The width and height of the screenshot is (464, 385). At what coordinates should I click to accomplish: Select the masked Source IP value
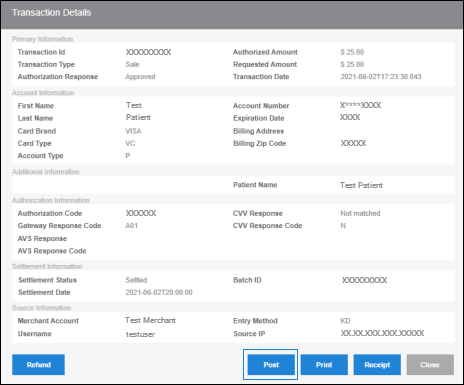(382, 333)
